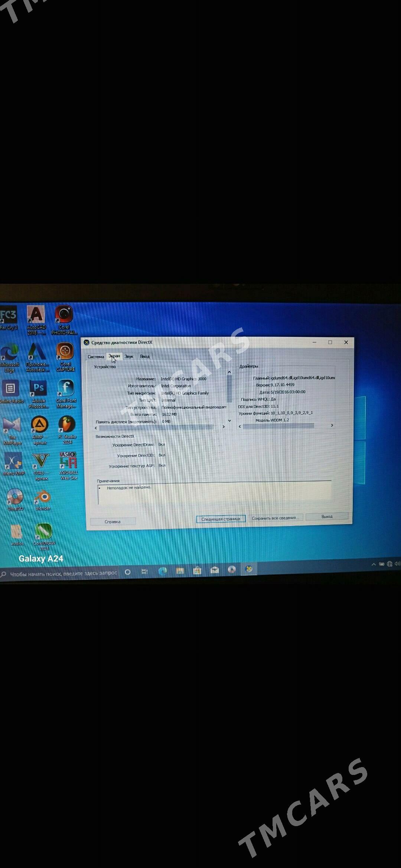This screenshot has height=868, width=401.
Task: Click the Устройство panel scroll up arrow
Action: point(229,372)
